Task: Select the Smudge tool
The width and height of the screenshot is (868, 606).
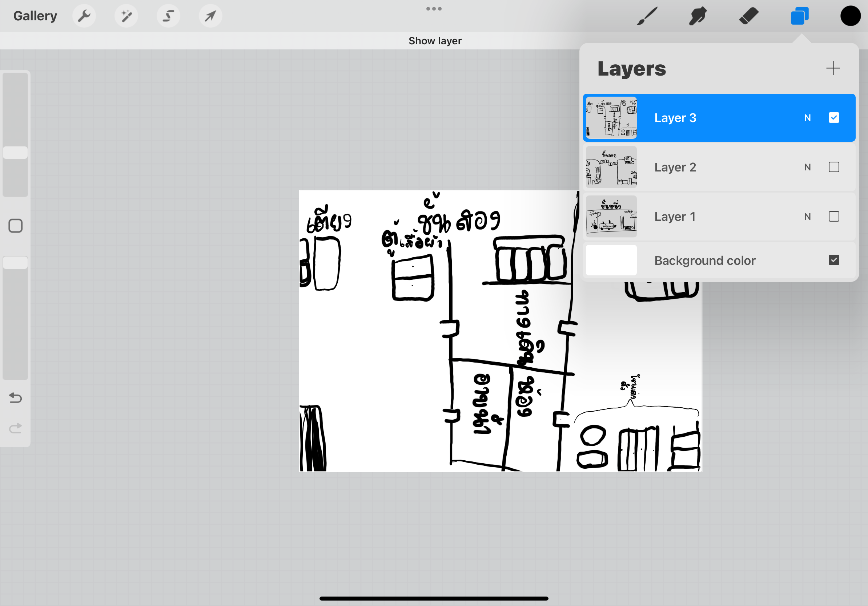Action: (x=698, y=16)
